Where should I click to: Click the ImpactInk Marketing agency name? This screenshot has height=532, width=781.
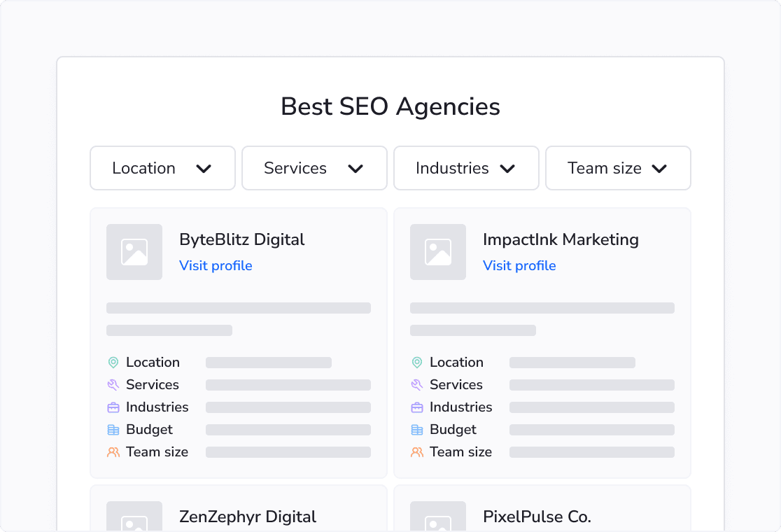point(561,239)
